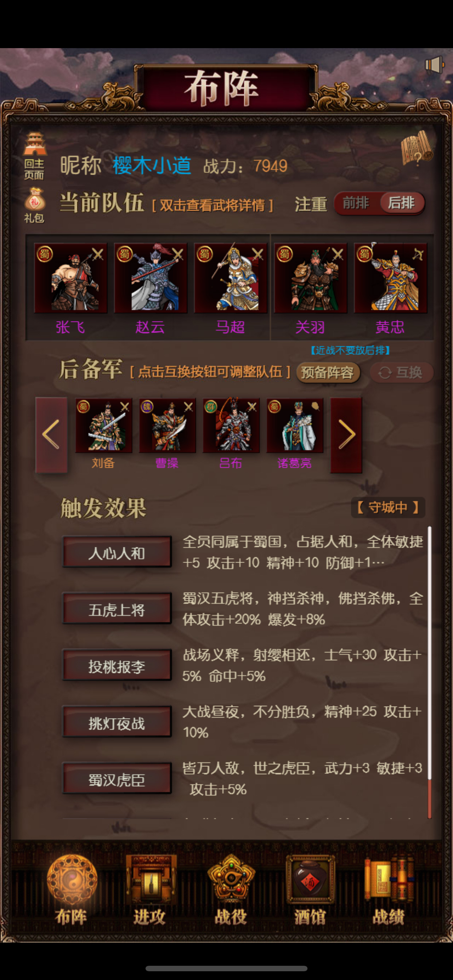Toggle the 守城中 defending status
Image resolution: width=453 pixels, height=980 pixels.
tap(388, 507)
